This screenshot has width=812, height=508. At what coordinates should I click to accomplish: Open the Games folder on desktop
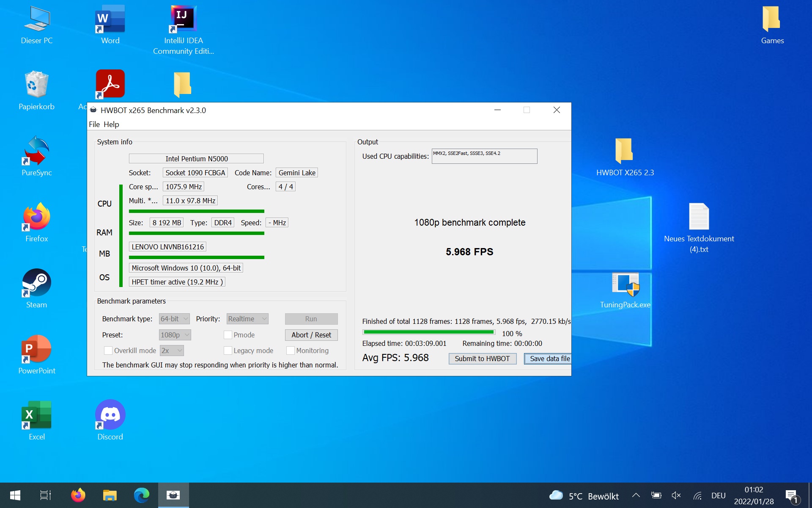tap(772, 25)
